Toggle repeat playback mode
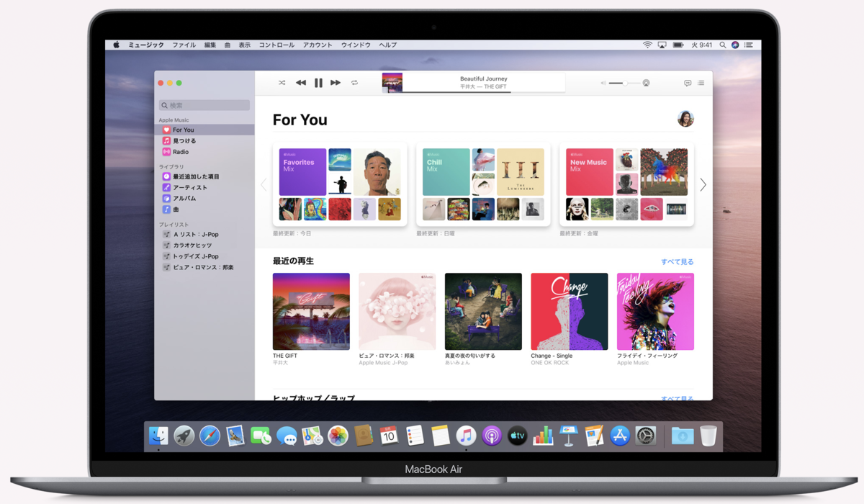The image size is (864, 504). pos(354,83)
